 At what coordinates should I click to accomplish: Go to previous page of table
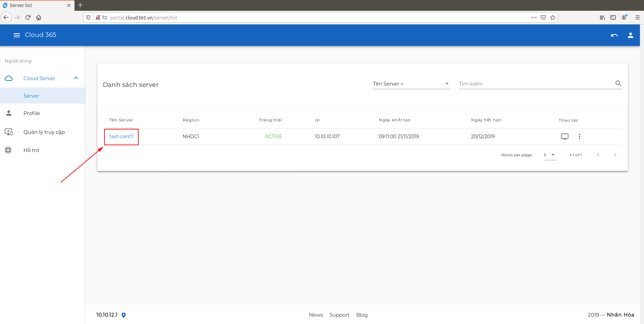(598, 155)
